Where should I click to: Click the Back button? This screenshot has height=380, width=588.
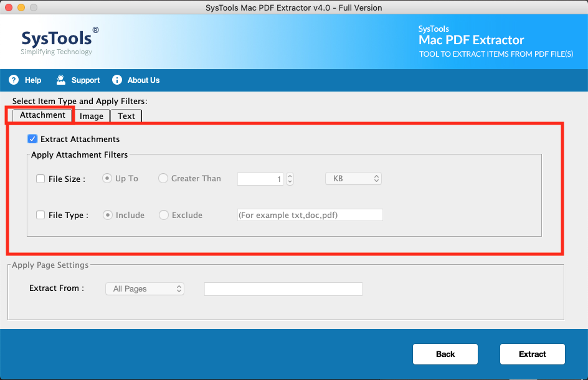(445, 354)
